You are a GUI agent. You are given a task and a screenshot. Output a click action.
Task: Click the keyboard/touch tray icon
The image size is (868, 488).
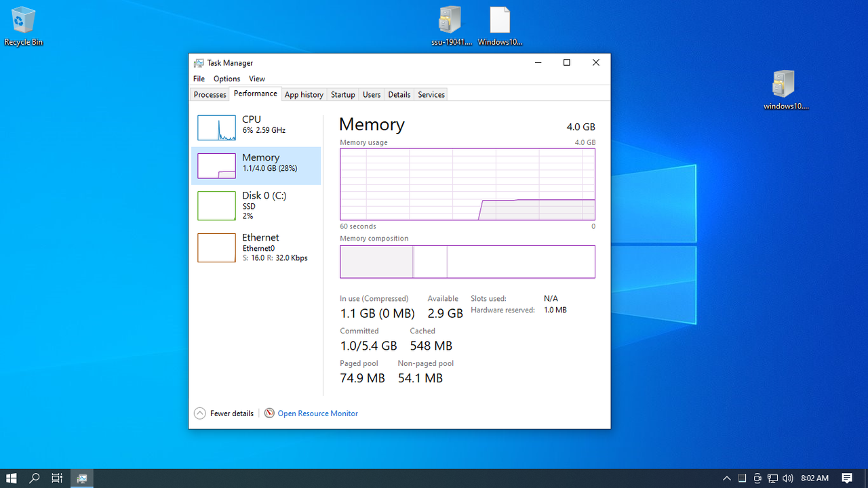[743, 478]
